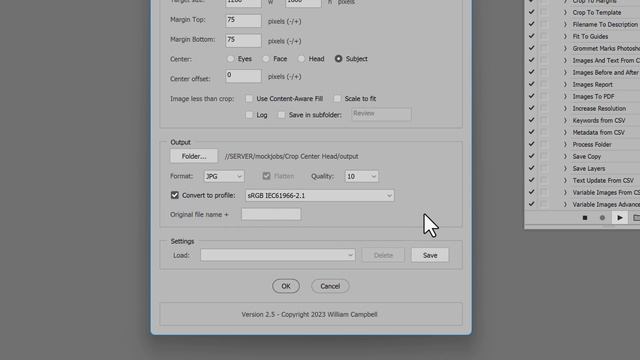
Task: Open the Quality dropdown showing 10
Action: (361, 176)
